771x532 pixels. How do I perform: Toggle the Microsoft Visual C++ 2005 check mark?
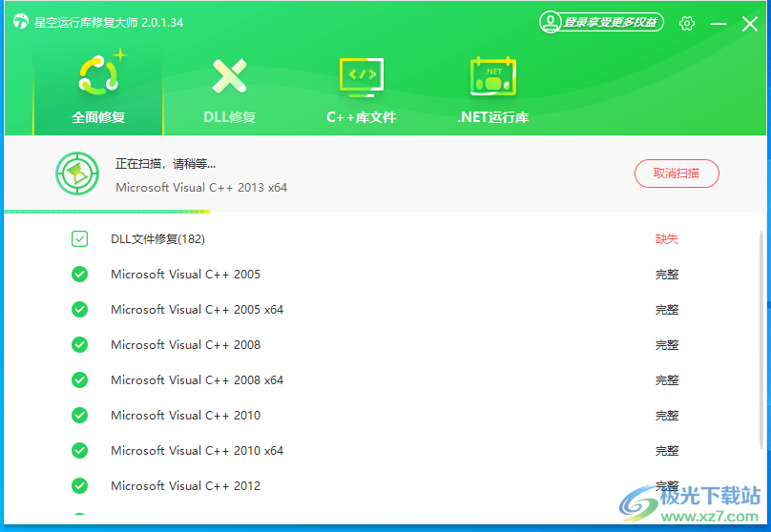[80, 275]
